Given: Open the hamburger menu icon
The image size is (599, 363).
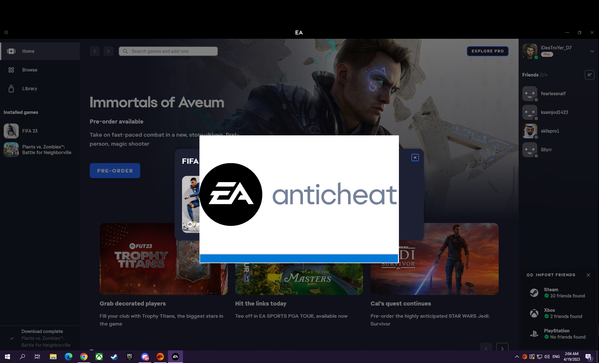Looking at the screenshot, I should point(6,32).
